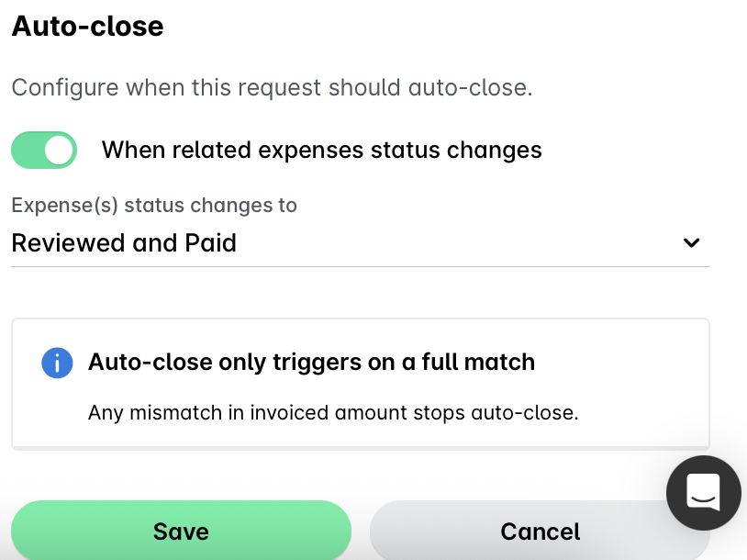Toggle off auto-close on expense status change
The height and width of the screenshot is (560, 747).
[44, 150]
